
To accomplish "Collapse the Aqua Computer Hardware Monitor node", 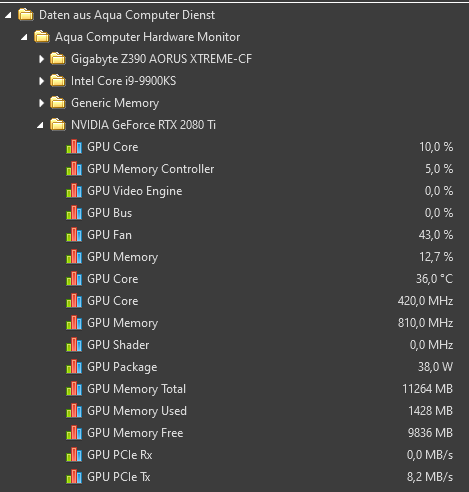I will [x=24, y=37].
